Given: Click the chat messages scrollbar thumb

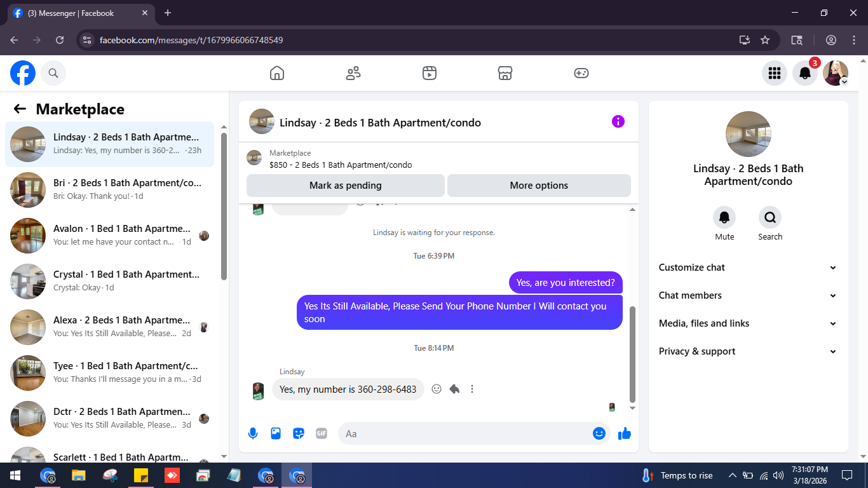Looking at the screenshot, I should click(x=632, y=354).
